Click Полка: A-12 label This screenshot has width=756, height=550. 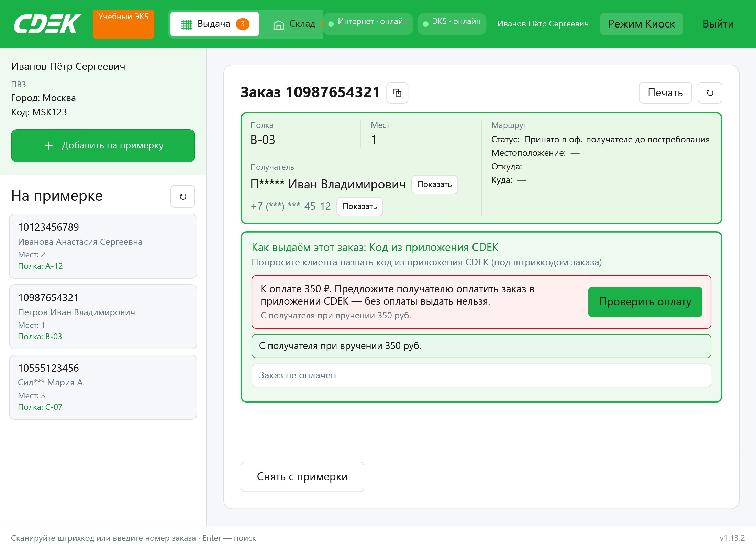coord(40,266)
